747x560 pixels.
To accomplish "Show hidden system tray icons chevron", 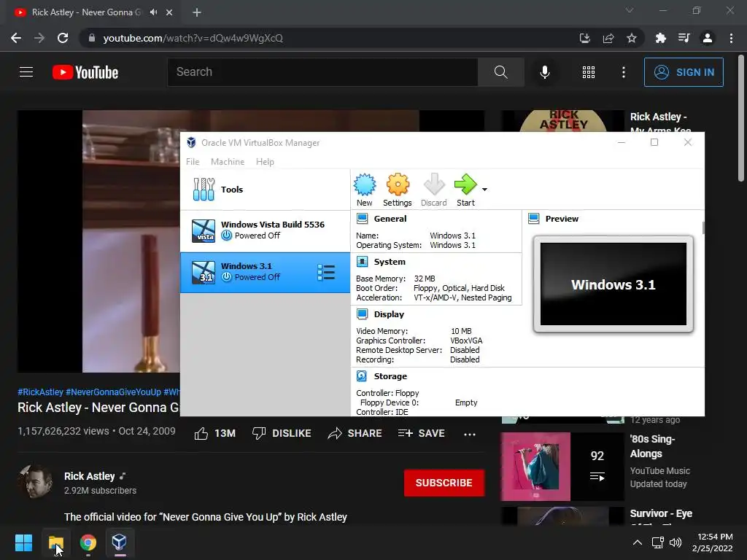I will 638,542.
